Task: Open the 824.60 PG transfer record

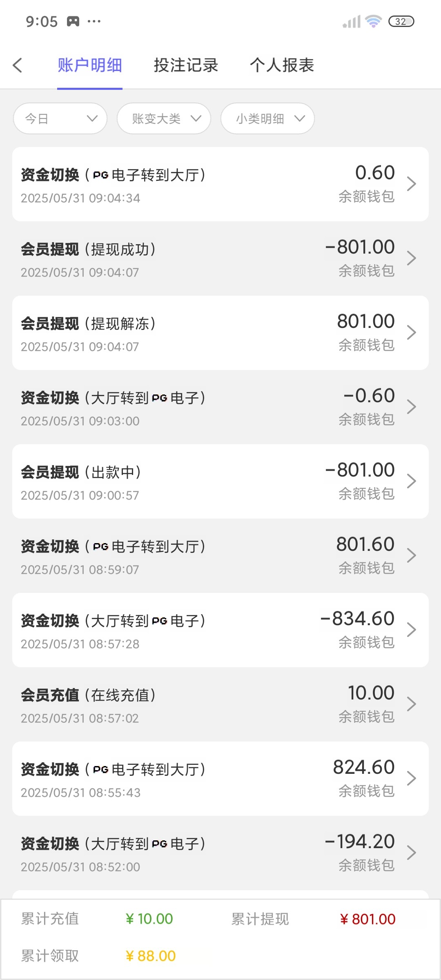Action: 220,779
